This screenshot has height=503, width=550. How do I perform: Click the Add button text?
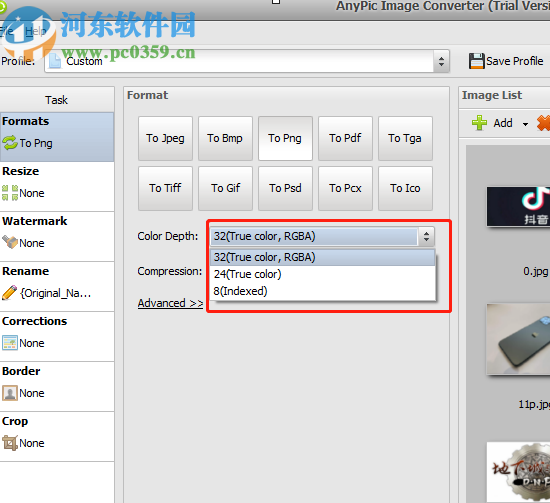(x=503, y=123)
